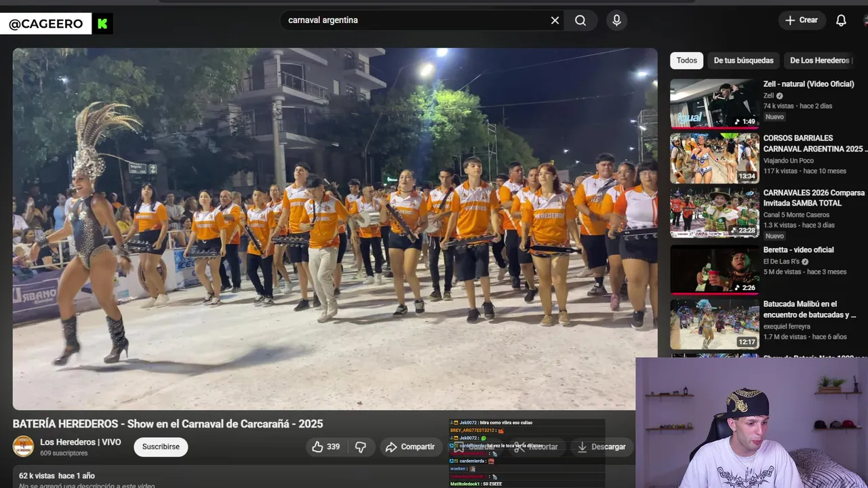
Task: Click the Zell channel name under first video
Action: pos(768,96)
